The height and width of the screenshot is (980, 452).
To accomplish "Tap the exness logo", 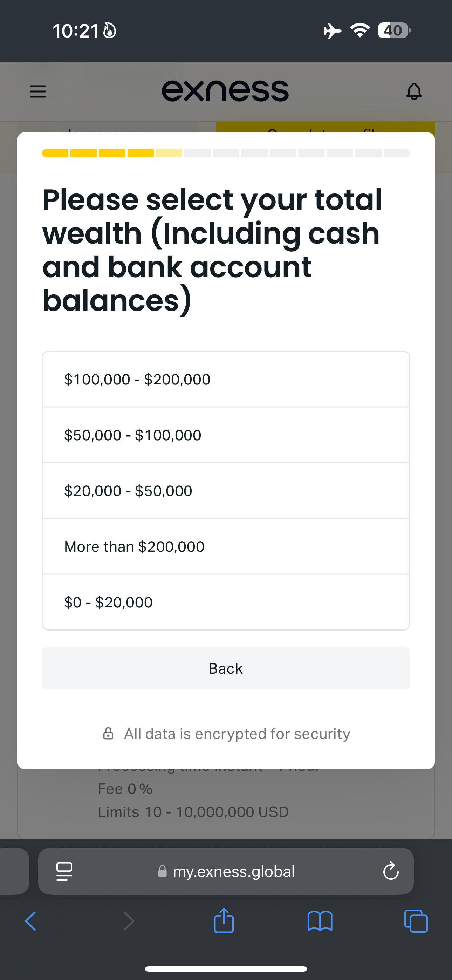I will click(225, 91).
